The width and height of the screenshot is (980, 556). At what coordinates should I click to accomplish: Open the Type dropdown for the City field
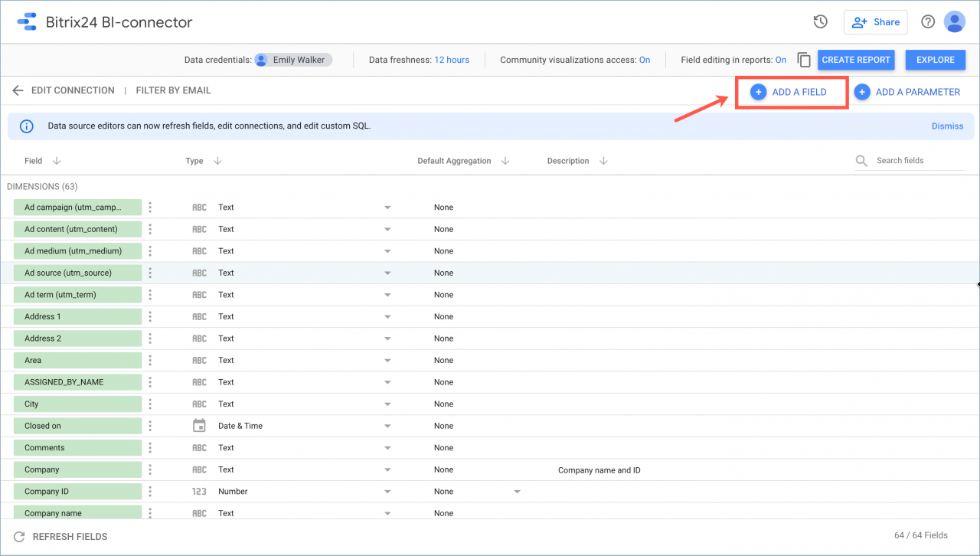coord(387,404)
